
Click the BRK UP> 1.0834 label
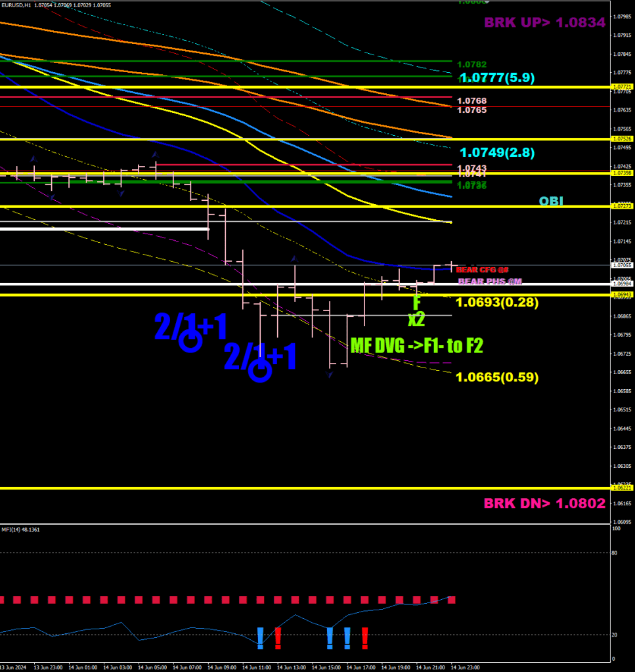[x=544, y=23]
